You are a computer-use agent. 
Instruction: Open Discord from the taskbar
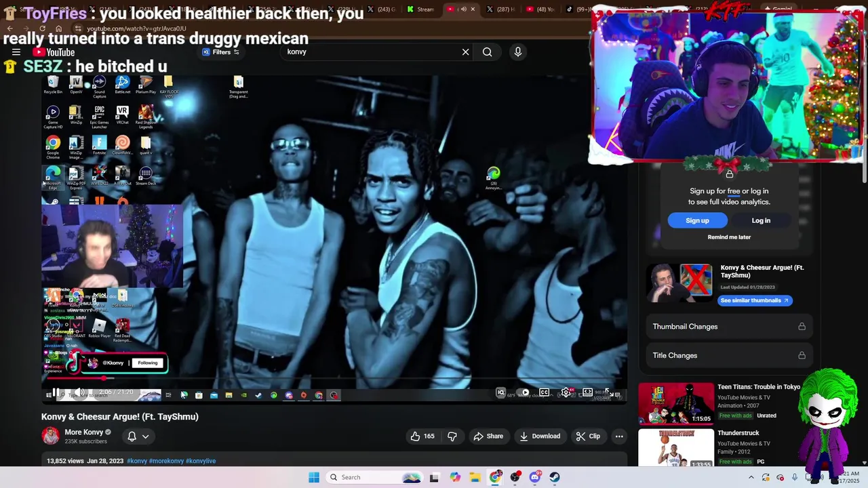point(535,477)
